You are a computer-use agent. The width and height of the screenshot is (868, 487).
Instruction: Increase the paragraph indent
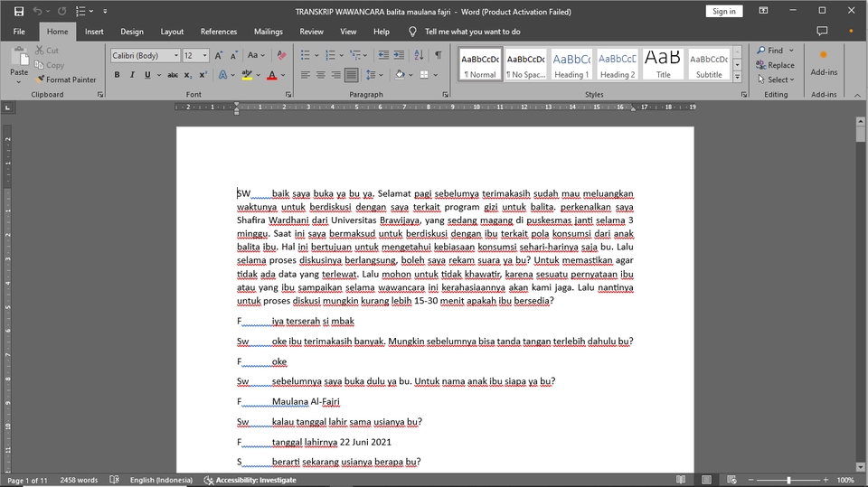[x=400, y=55]
